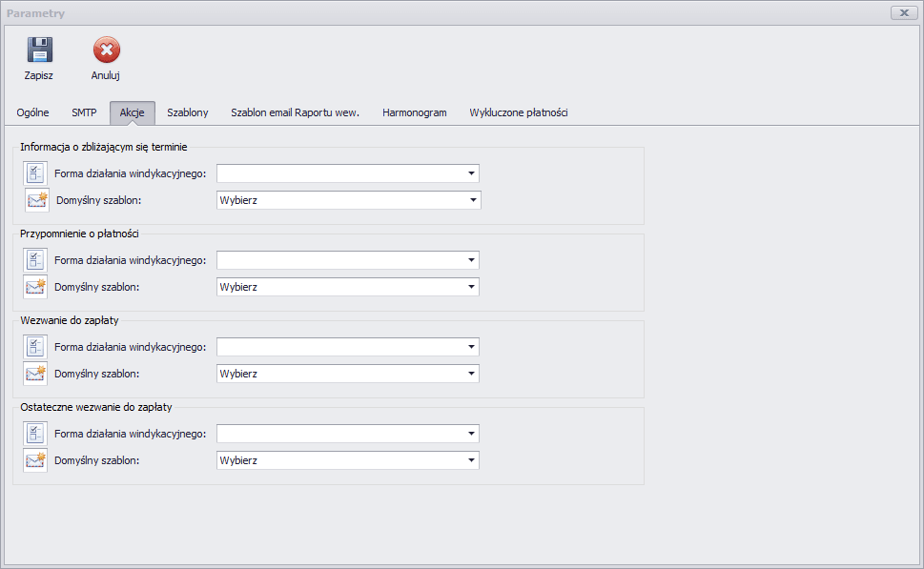Expand Forma działania combo in Przypomnienie o płatności
This screenshot has width=924, height=569.
(x=348, y=260)
